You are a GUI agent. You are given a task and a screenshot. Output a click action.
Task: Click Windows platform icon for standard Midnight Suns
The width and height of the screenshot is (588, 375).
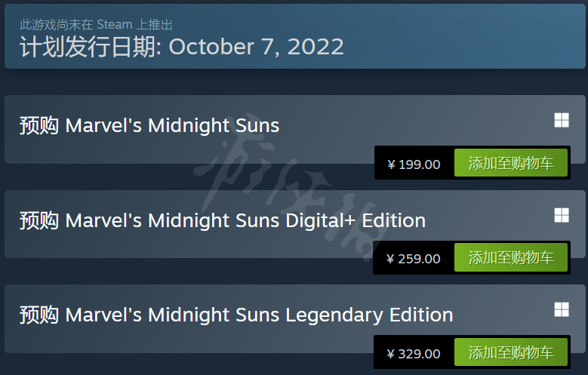pos(562,121)
